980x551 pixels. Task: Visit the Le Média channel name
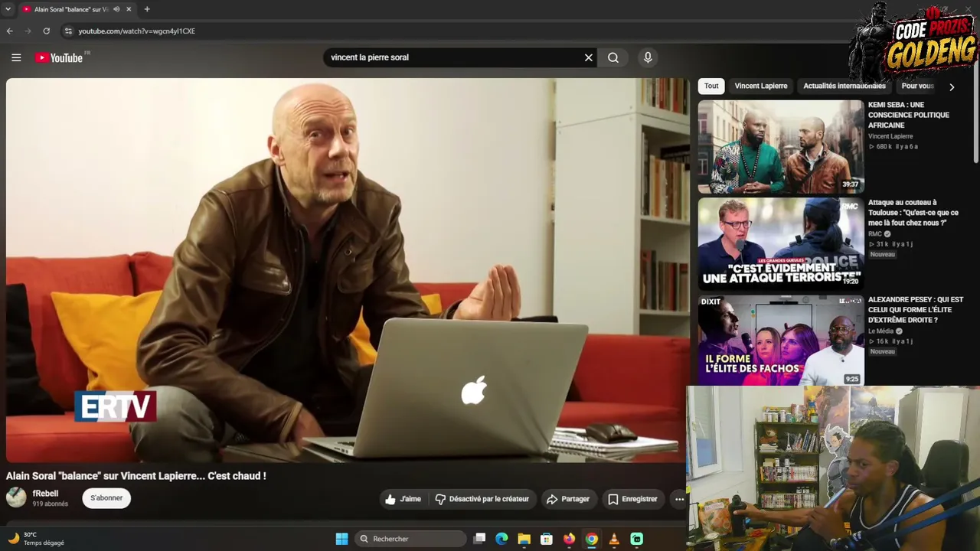(880, 331)
